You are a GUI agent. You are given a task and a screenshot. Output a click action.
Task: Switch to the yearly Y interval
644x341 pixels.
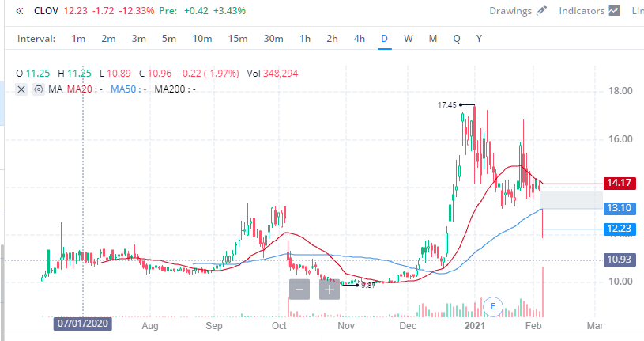pos(479,39)
